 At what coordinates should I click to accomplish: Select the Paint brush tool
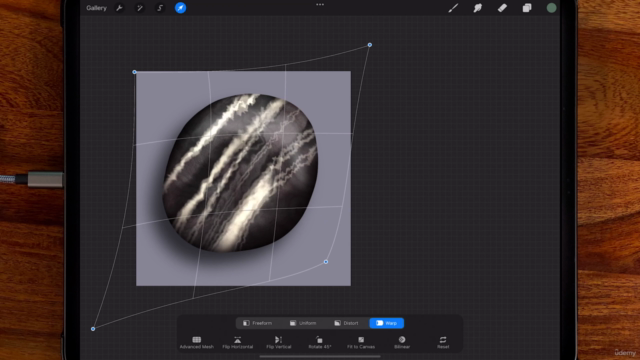(453, 8)
